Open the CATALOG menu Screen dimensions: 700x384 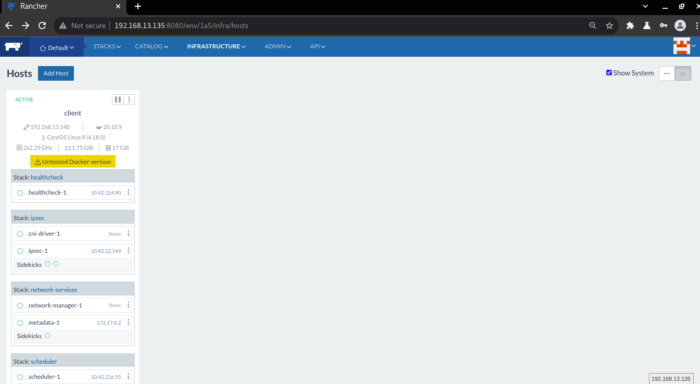[x=151, y=46]
